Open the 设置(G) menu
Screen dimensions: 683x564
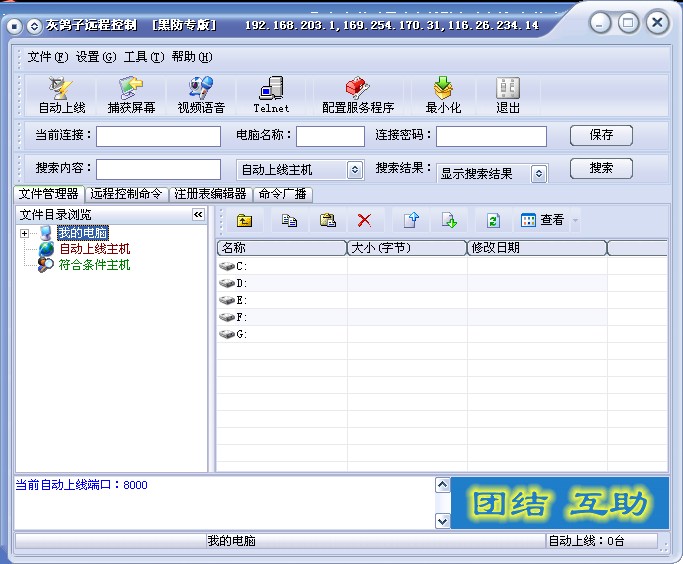pos(96,57)
